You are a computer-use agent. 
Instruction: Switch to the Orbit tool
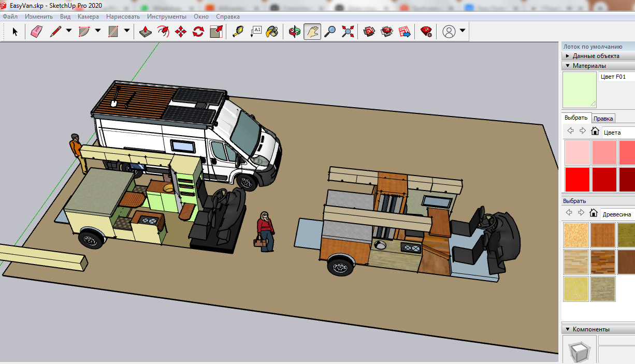293,32
